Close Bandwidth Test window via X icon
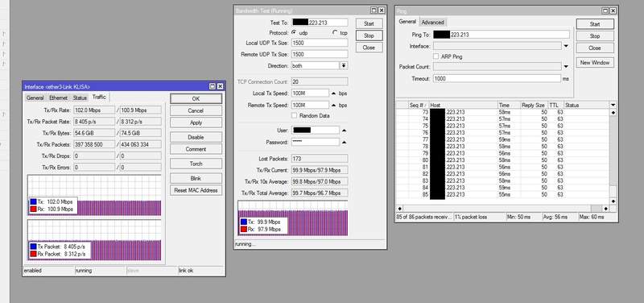This screenshot has height=303, width=644. [x=382, y=10]
